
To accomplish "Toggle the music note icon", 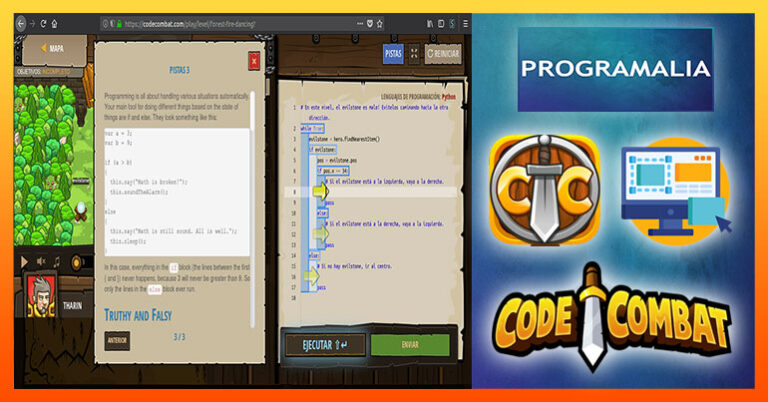I will tap(57, 262).
